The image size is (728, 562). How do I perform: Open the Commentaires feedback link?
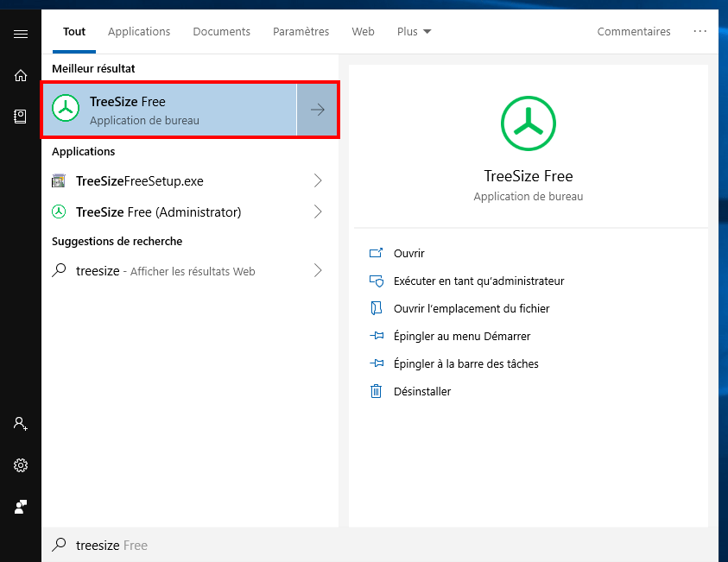[x=634, y=32]
